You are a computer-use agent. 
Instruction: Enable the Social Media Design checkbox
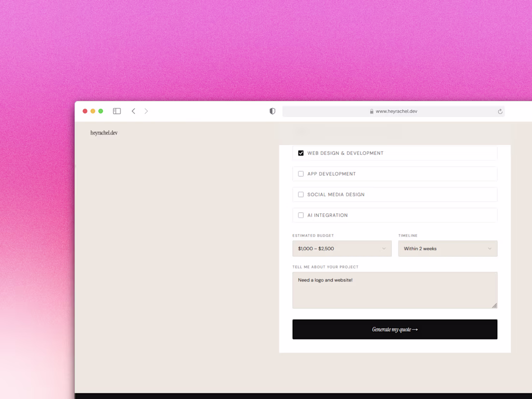tap(301, 194)
